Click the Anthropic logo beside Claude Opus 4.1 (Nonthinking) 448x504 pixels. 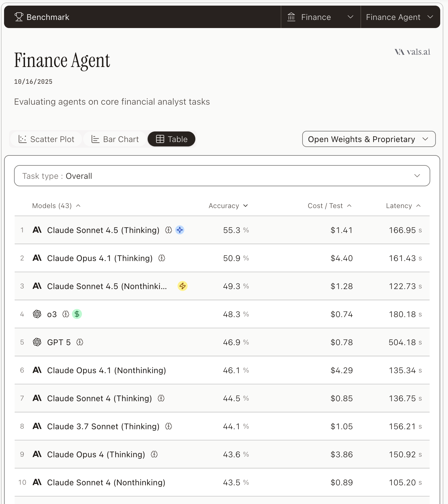37,370
